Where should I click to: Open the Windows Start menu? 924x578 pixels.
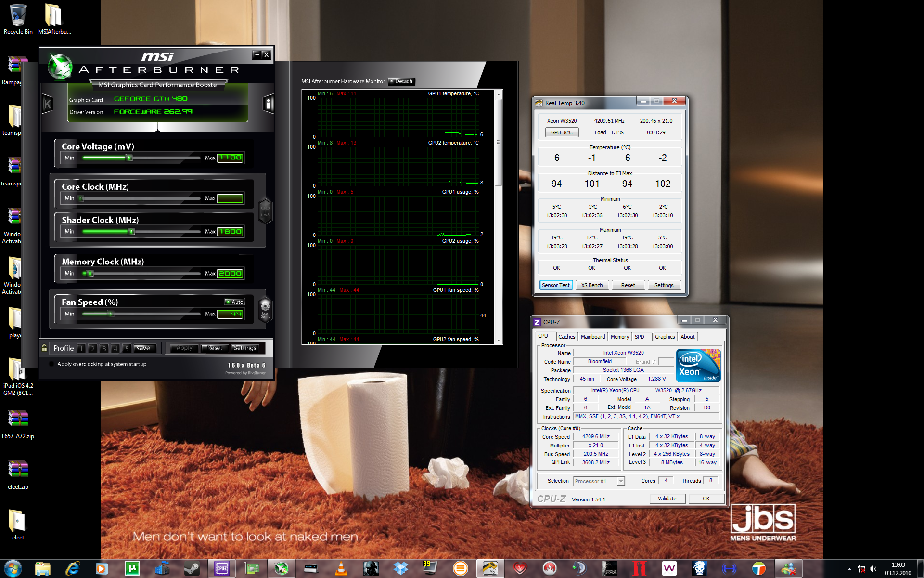(13, 569)
